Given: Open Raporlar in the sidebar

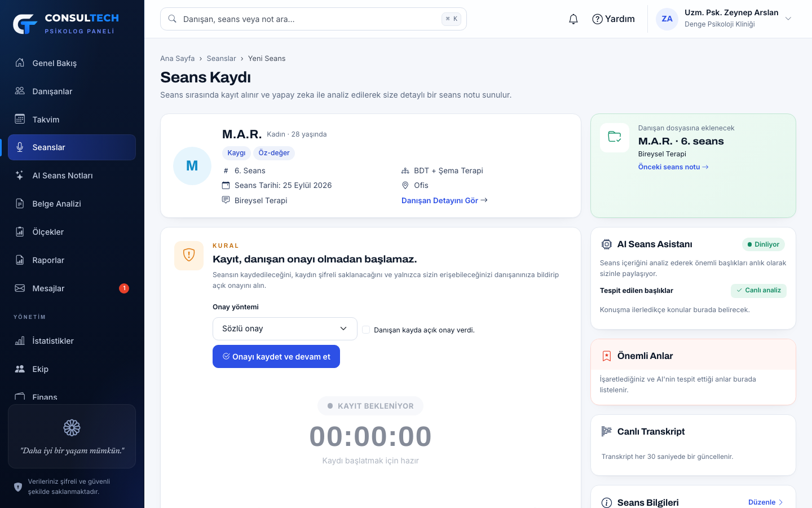Looking at the screenshot, I should [72, 260].
